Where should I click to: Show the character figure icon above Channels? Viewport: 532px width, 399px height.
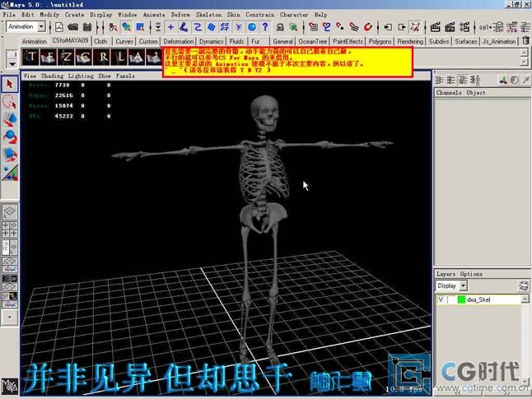pos(476,80)
